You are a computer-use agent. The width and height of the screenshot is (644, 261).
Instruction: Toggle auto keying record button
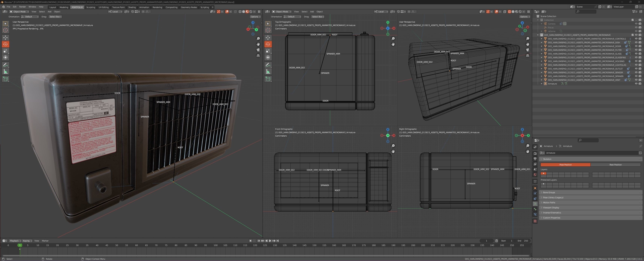pos(251,241)
